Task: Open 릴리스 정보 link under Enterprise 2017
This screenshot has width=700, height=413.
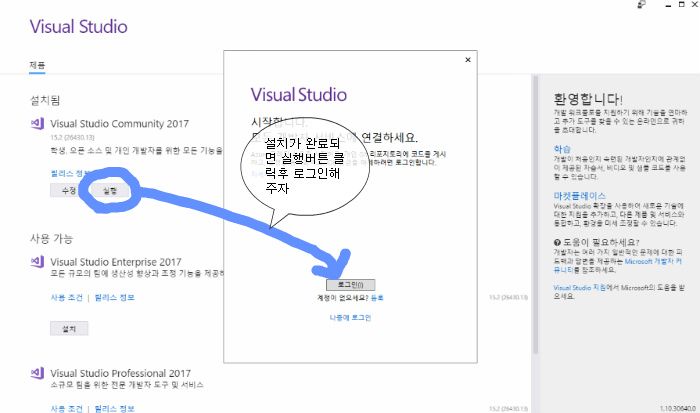Action: point(114,298)
